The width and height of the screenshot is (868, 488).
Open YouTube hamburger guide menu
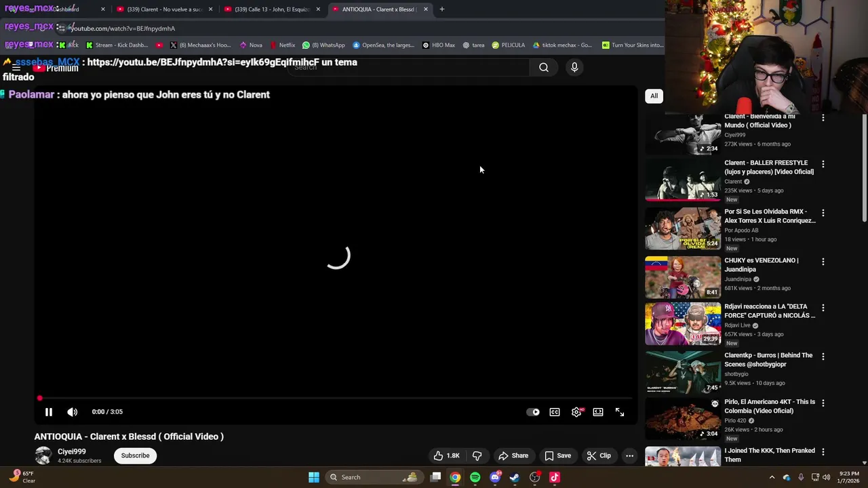16,68
